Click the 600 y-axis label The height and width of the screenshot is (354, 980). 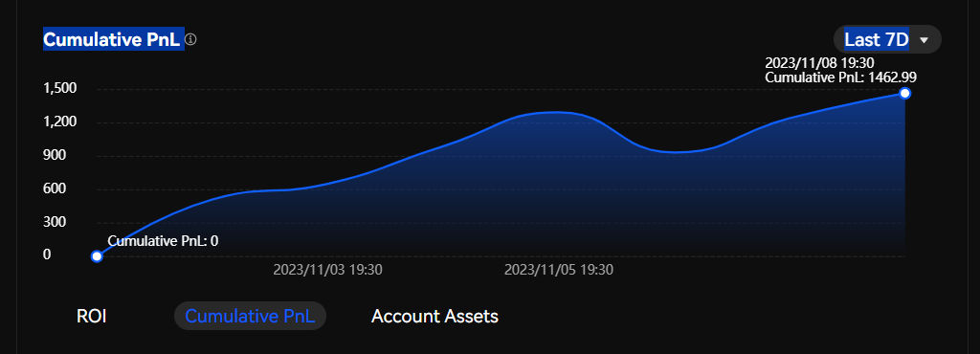(x=55, y=188)
